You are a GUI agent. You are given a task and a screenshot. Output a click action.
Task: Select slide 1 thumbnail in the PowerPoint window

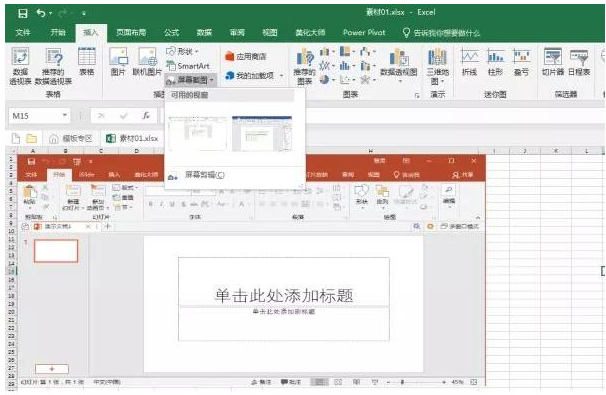56,251
